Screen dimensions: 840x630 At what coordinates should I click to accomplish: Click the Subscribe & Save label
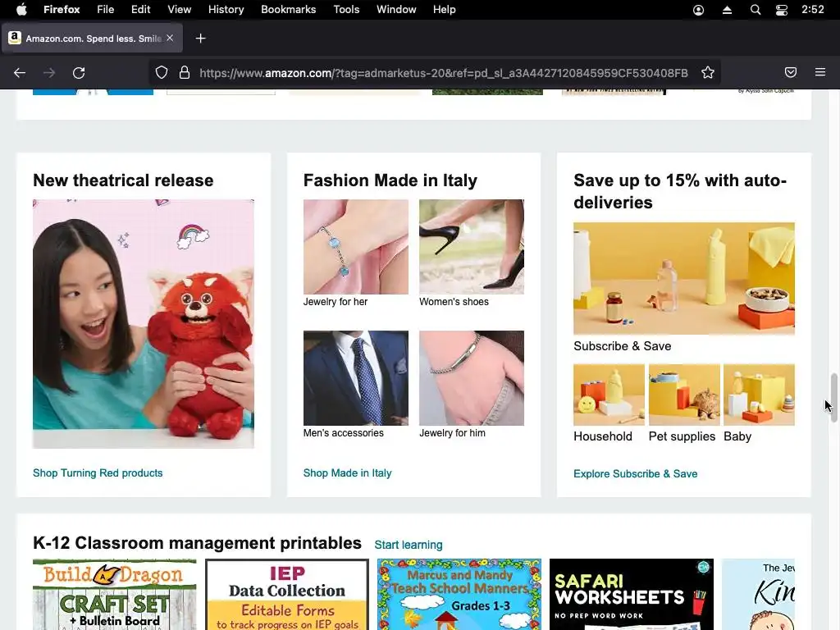pyautogui.click(x=622, y=346)
